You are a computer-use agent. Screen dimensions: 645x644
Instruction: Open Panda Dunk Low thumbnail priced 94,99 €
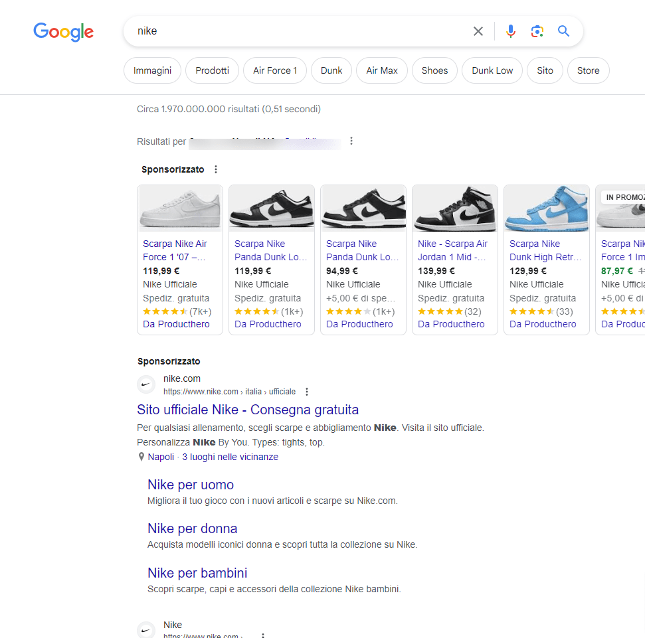tap(363, 208)
